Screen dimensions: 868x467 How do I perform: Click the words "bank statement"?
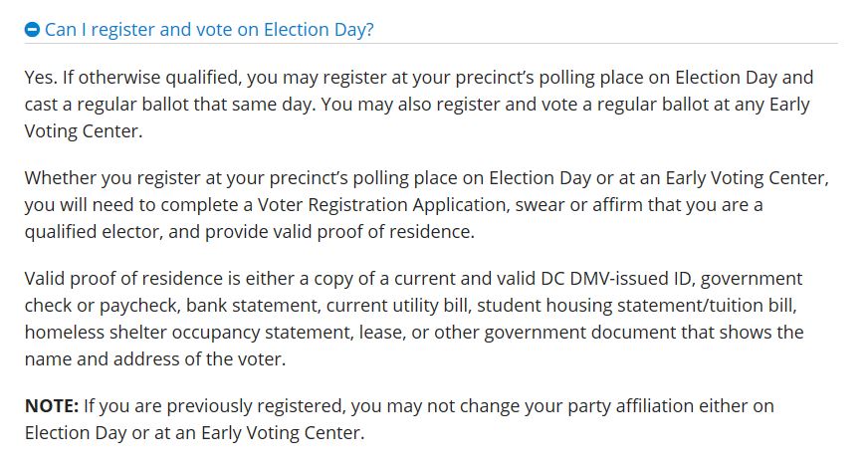click(x=251, y=306)
